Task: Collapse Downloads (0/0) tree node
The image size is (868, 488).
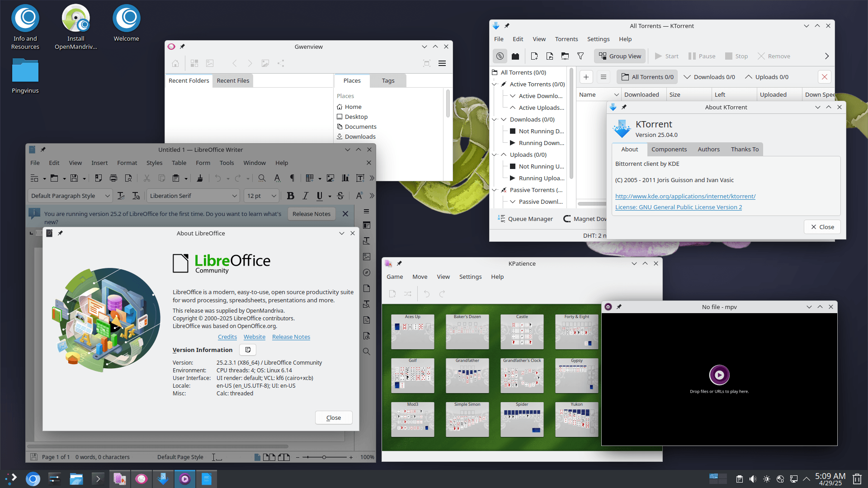Action: point(495,119)
